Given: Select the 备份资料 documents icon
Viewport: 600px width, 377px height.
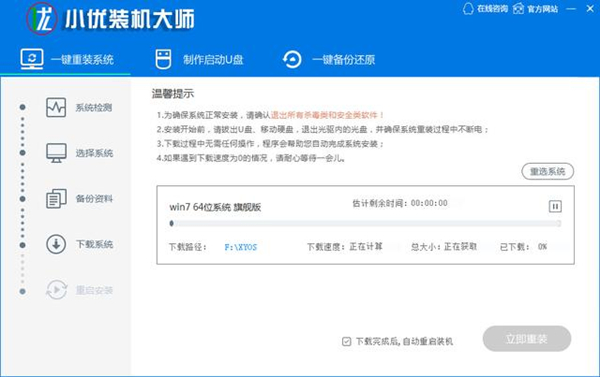Looking at the screenshot, I should (56, 199).
